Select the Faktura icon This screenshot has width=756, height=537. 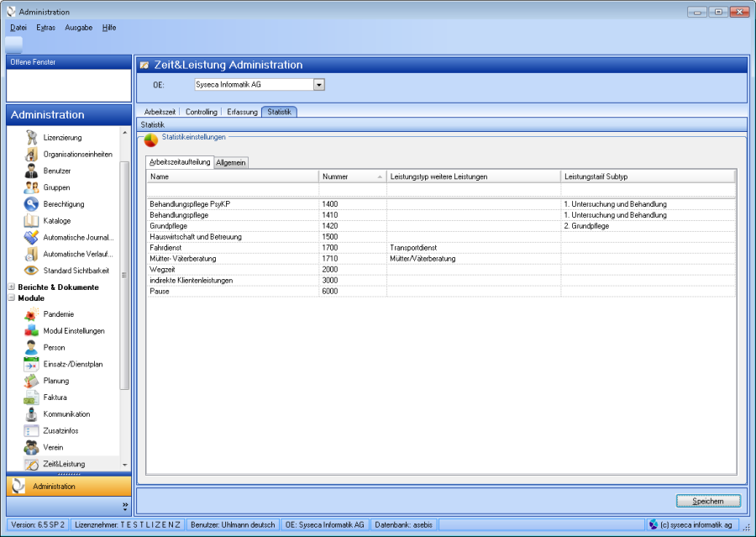coord(31,397)
